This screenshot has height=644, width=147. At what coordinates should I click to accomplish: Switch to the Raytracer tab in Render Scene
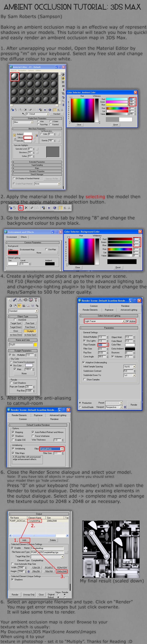109,310
